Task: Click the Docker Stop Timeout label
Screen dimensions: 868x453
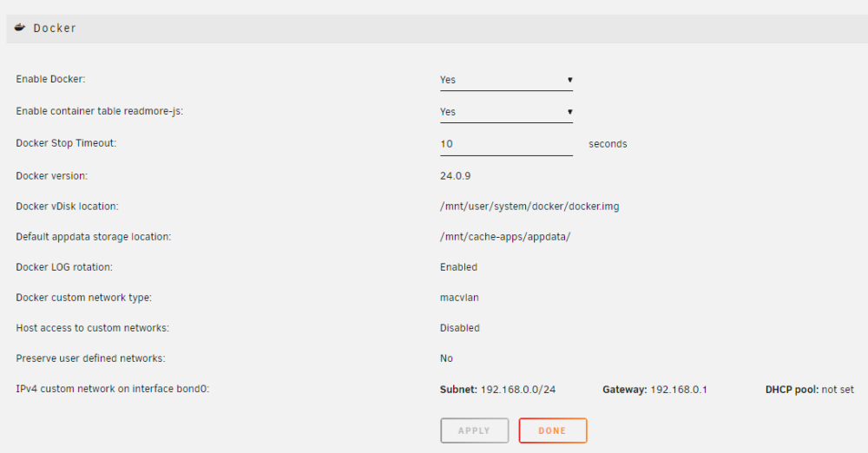Action: (x=66, y=143)
